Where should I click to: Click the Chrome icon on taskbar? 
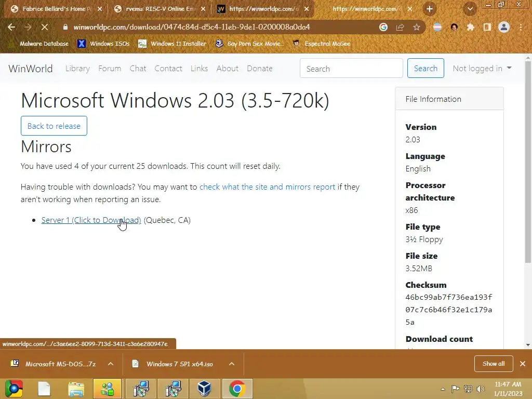tap(237, 389)
